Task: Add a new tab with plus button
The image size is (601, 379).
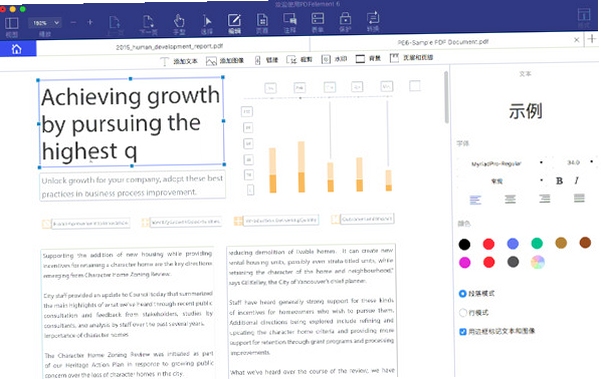Action: [x=592, y=39]
